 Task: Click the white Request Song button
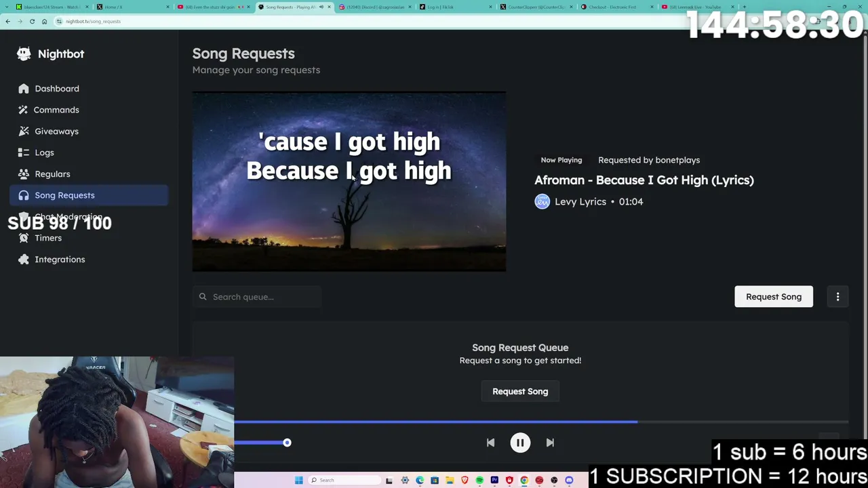tap(774, 296)
